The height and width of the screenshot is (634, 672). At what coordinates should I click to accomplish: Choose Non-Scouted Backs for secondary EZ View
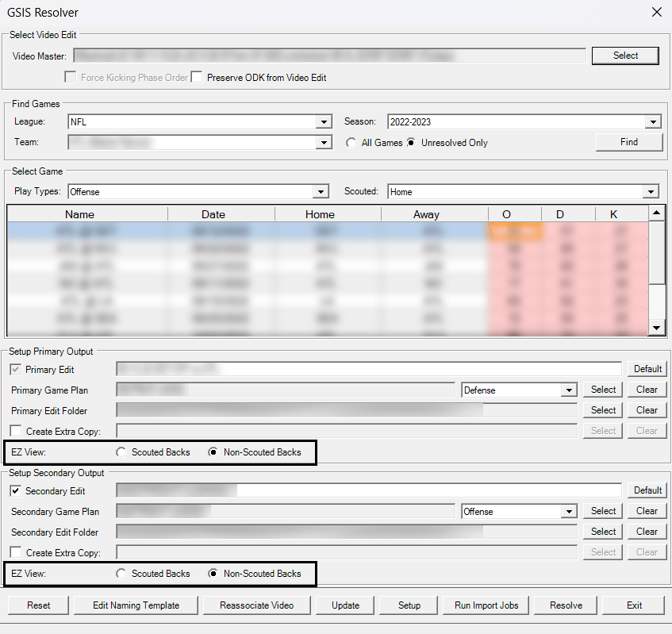(213, 574)
